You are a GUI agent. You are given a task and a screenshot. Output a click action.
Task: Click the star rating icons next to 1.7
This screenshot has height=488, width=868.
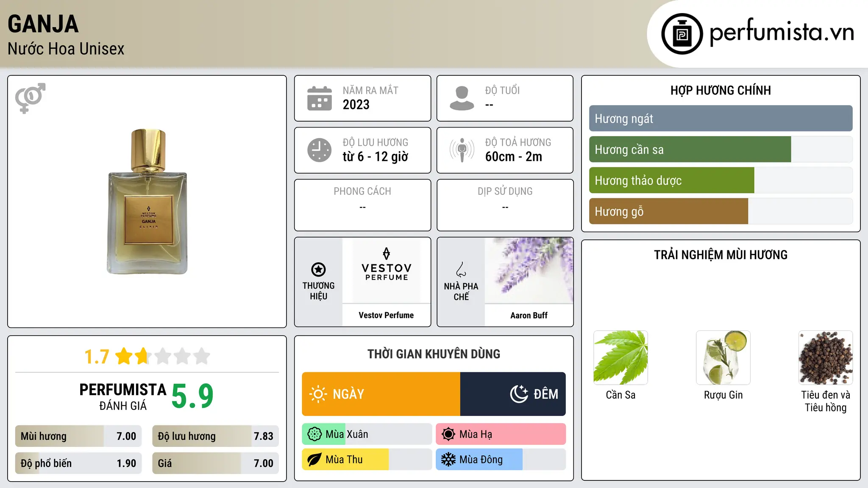pyautogui.click(x=163, y=356)
